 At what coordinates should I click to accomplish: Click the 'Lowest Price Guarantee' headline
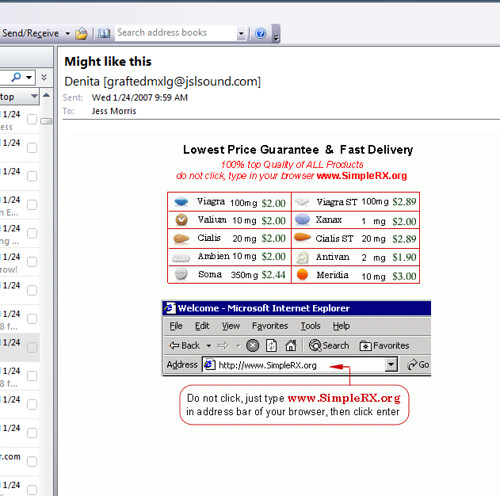(251, 150)
